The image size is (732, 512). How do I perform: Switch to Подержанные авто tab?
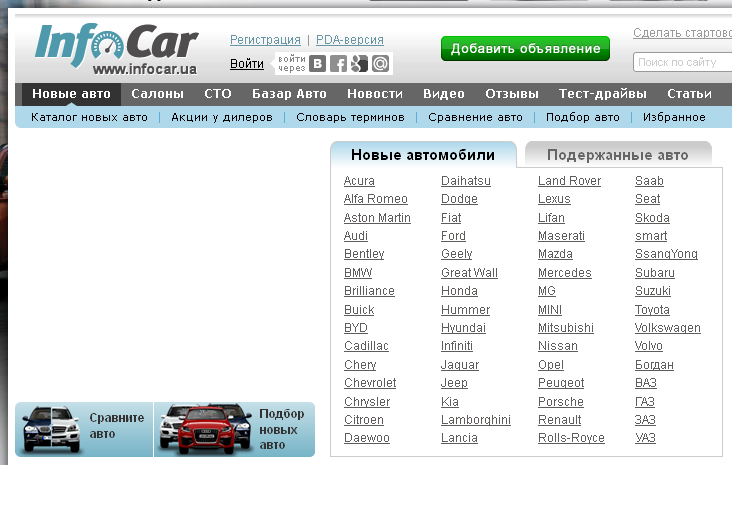[x=618, y=154]
